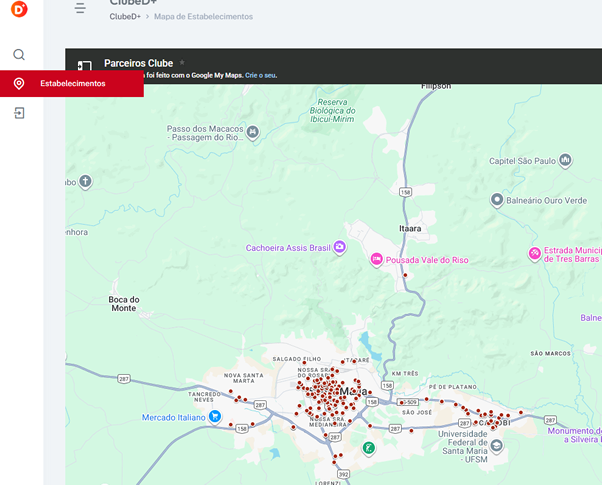
Task: Click the NOVA SANTA MARTA neighborhood label
Action: (244, 378)
